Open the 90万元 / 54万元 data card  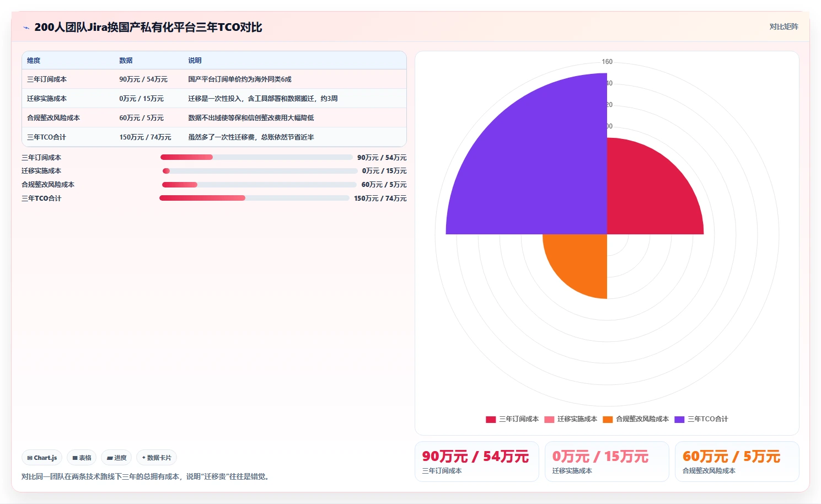477,462
